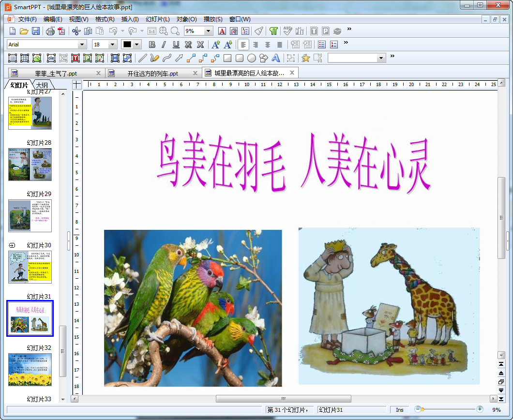Image resolution: width=513 pixels, height=420 pixels.
Task: Redo the last undone action
Action: pyautogui.click(x=133, y=31)
